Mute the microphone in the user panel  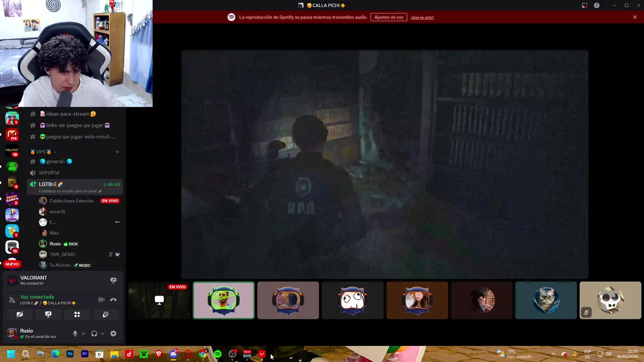pyautogui.click(x=75, y=333)
